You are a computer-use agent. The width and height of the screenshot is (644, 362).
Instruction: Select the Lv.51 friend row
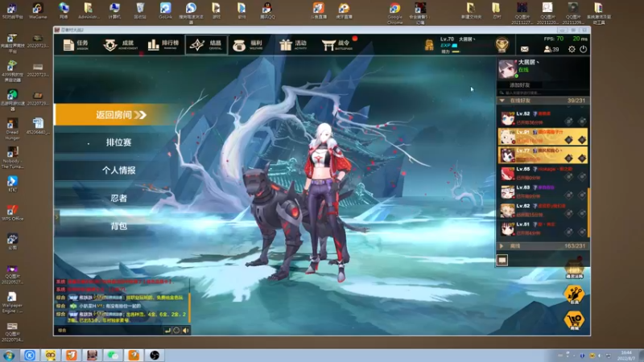click(543, 229)
